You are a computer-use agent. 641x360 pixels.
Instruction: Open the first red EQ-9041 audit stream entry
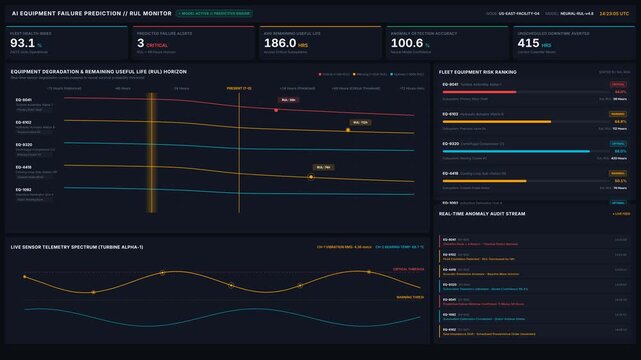534,242
